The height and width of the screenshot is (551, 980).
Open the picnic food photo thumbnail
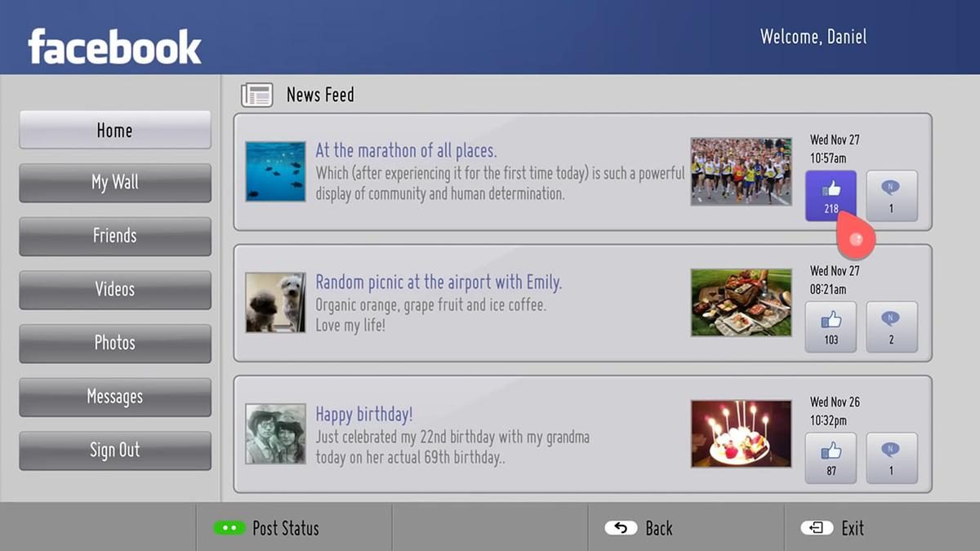click(741, 303)
